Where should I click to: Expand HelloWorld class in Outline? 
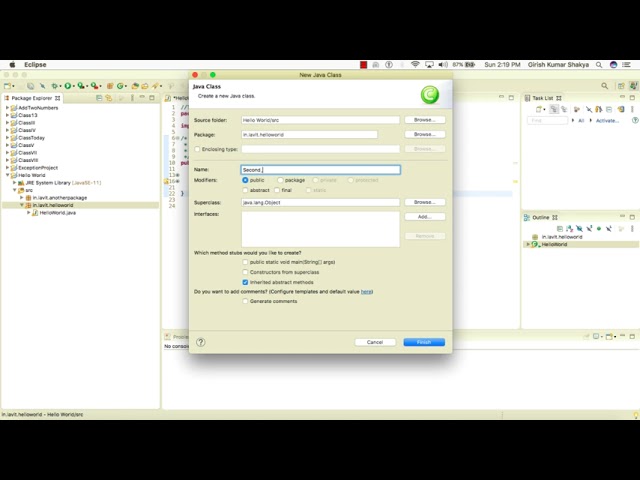pyautogui.click(x=528, y=244)
